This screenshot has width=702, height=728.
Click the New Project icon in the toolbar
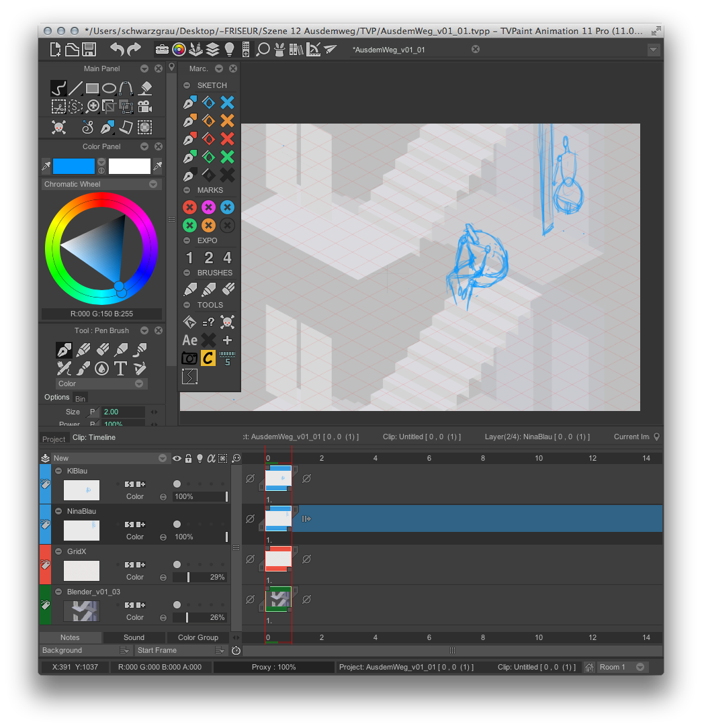(x=55, y=49)
